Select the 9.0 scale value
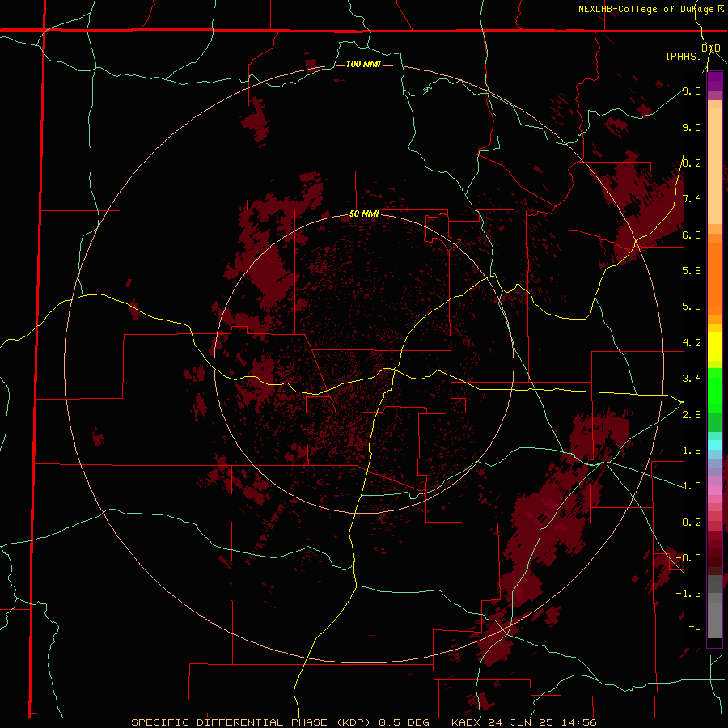The image size is (728, 728). [692, 127]
